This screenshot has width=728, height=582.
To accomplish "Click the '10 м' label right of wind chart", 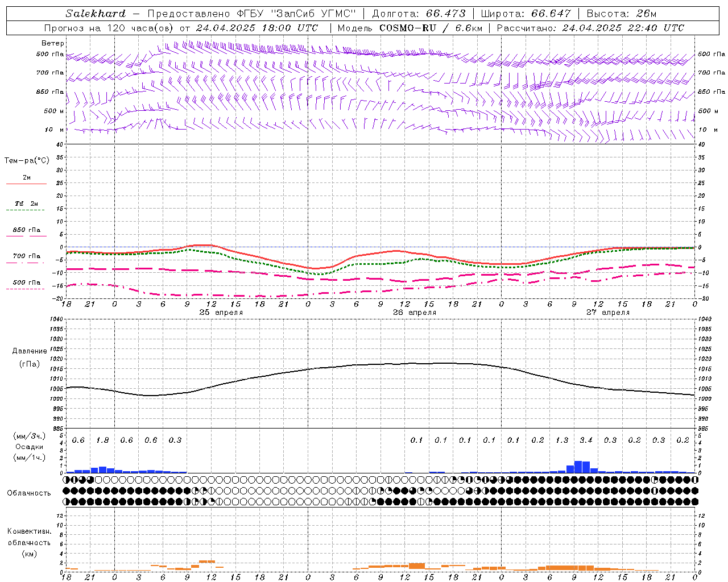I will 708,130.
